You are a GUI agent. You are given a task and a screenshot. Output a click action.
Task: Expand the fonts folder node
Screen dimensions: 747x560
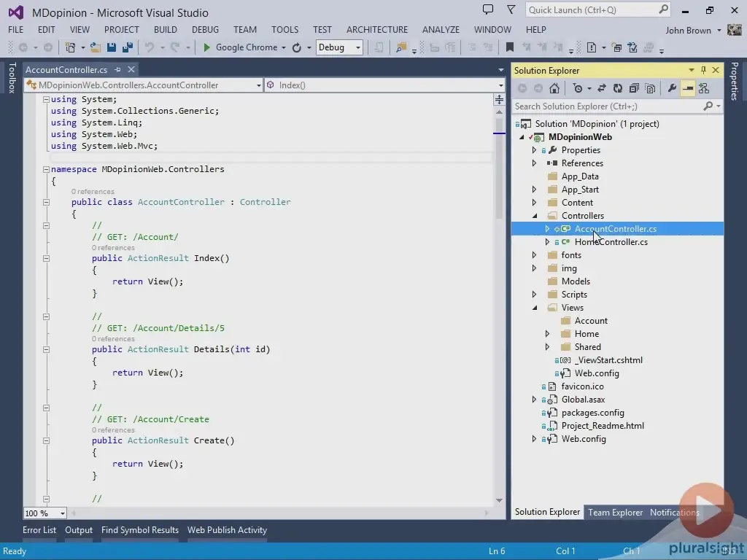[535, 255]
